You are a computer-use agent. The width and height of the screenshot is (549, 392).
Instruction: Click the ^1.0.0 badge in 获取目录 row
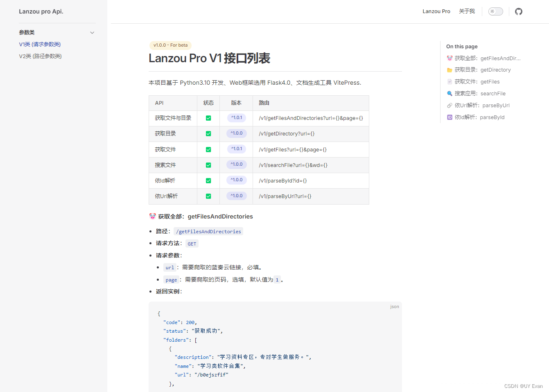[237, 133]
